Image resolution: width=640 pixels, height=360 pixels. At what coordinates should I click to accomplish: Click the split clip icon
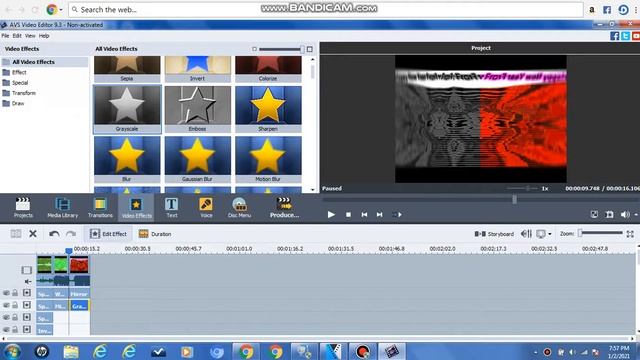16,233
